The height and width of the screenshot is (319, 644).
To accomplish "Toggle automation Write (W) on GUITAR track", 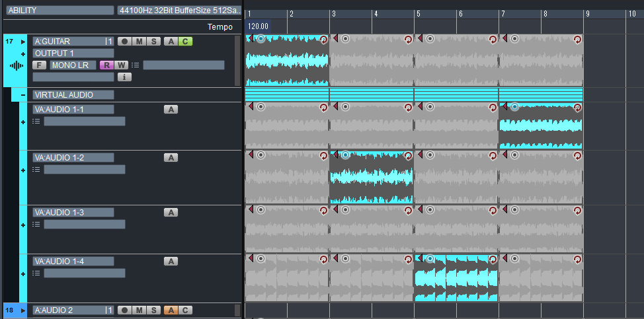I will (x=121, y=65).
